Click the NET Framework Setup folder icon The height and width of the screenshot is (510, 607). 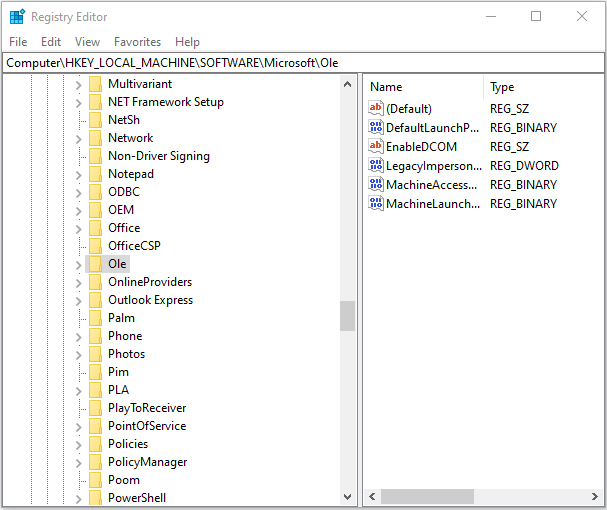point(95,102)
